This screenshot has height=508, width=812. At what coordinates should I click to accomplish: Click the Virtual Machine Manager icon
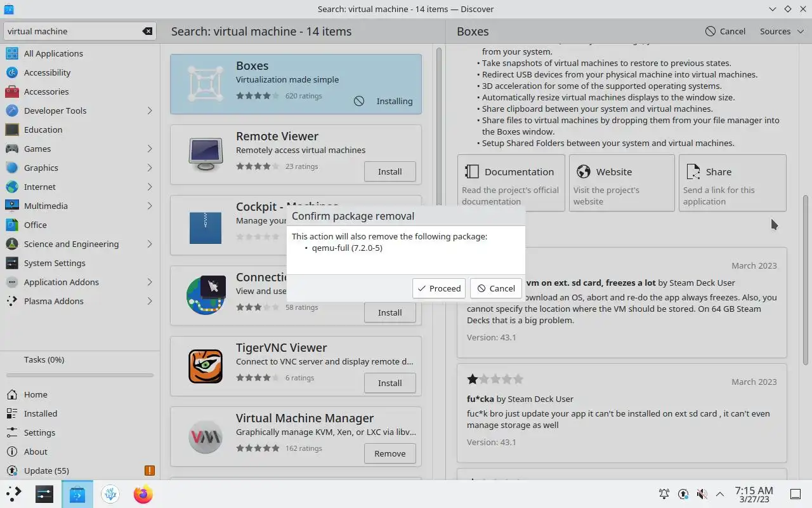[206, 436]
